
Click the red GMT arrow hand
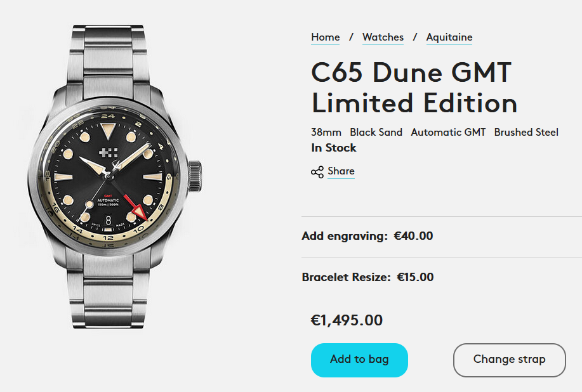pos(138,211)
